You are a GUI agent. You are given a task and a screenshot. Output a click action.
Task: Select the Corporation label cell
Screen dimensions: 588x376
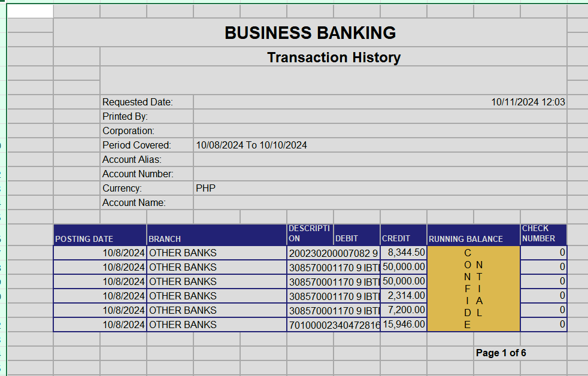(x=147, y=131)
